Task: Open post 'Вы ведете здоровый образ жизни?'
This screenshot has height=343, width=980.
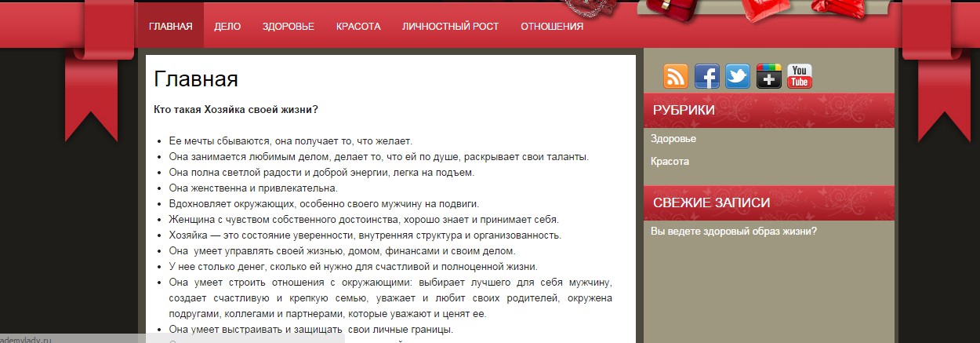Action: coord(734,231)
